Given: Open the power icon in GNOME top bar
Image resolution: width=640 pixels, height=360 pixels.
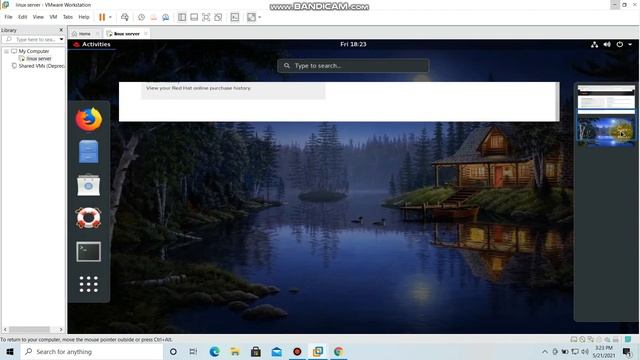Looking at the screenshot, I should click(620, 44).
